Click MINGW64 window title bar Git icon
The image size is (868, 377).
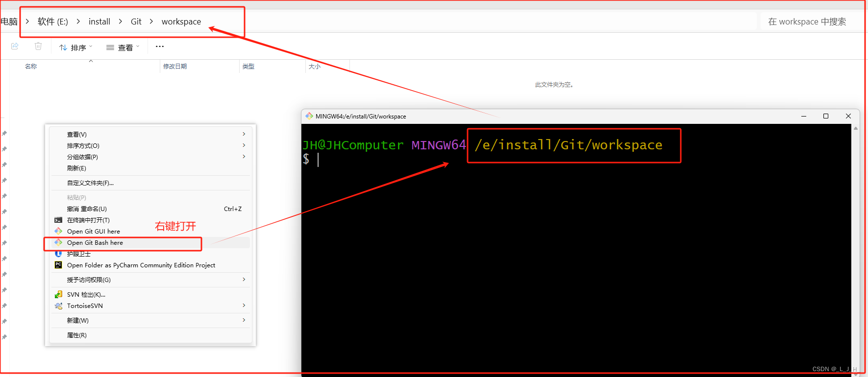pos(309,116)
